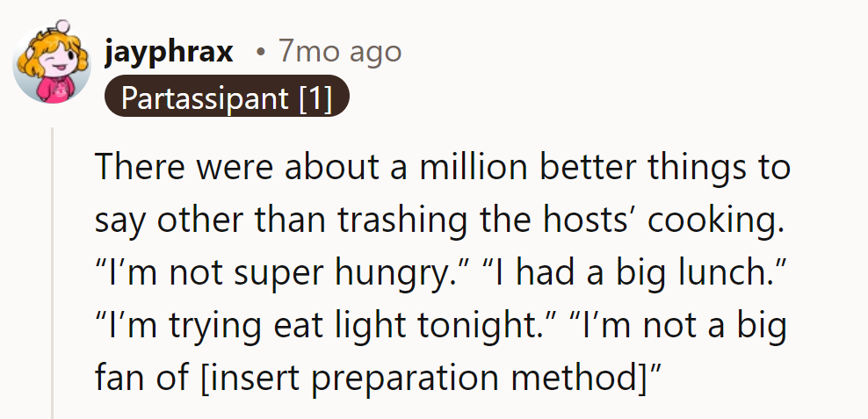Click the bullet separator before the timestamp
This screenshot has height=419, width=868.
(x=260, y=53)
